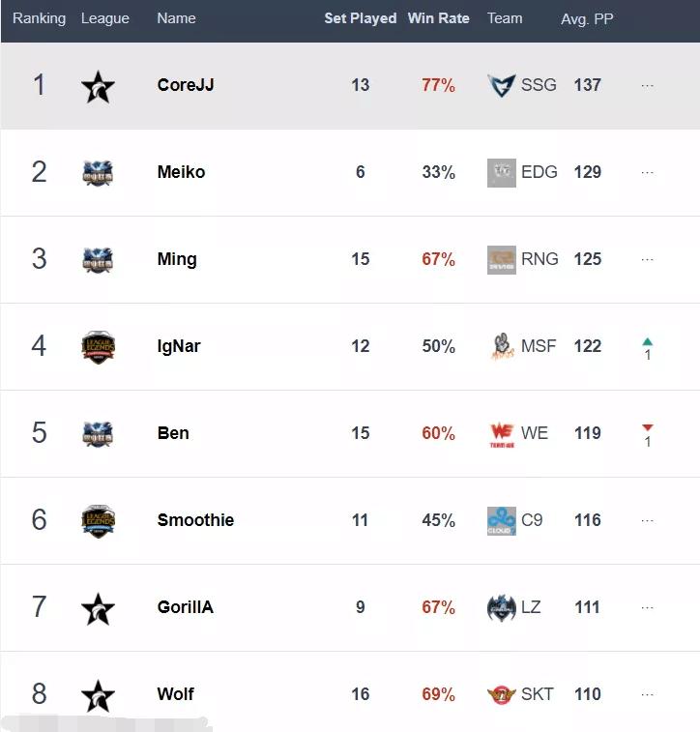The image size is (700, 732).
Task: Click the Cloud9 team logo icon
Action: (x=502, y=520)
